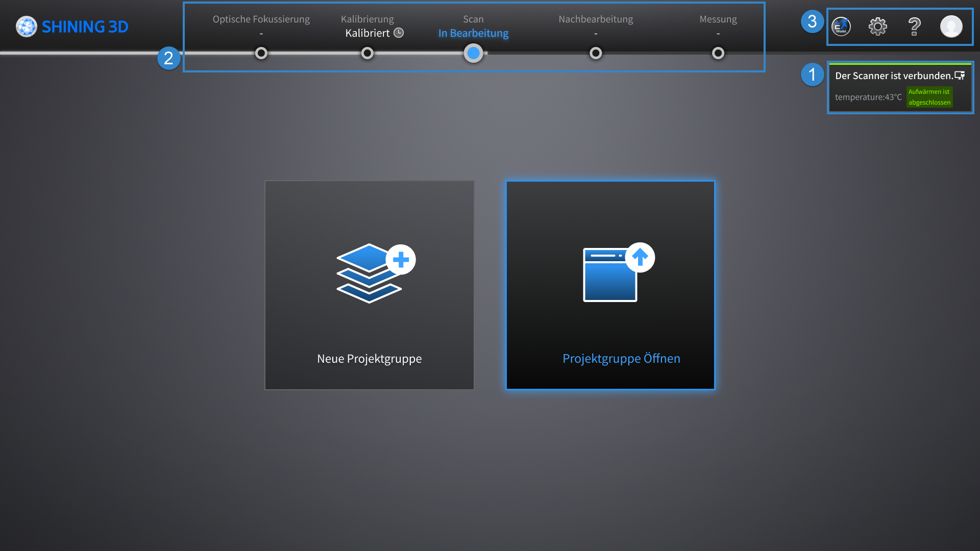This screenshot has height=551, width=980.
Task: Click the Shining 3D logo
Action: (x=72, y=27)
